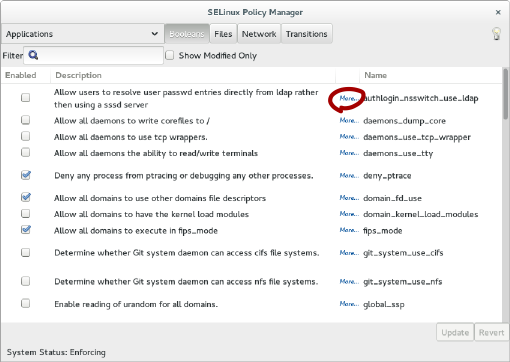Image resolution: width=510 pixels, height=362 pixels.
Task: Click the lightbulb help icon
Action: 496,34
